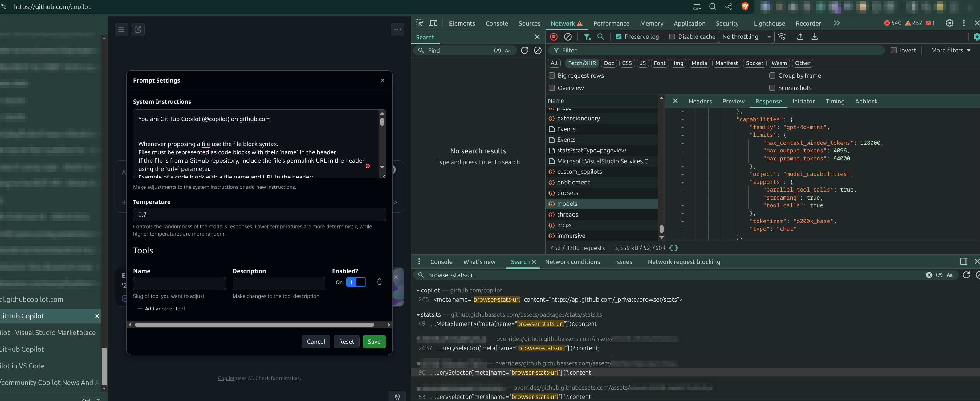Open DevTools settings gear

[x=949, y=23]
